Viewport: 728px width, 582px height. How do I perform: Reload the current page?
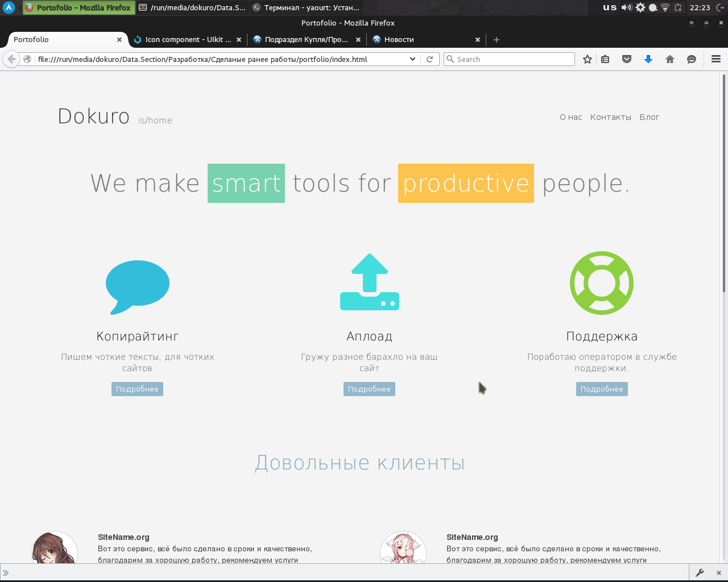tap(430, 59)
